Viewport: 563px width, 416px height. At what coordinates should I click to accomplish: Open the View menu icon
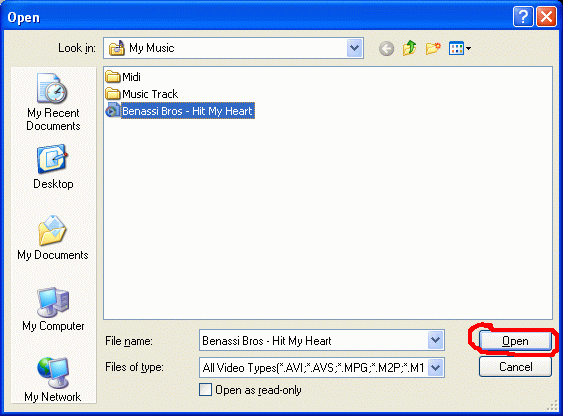(460, 48)
